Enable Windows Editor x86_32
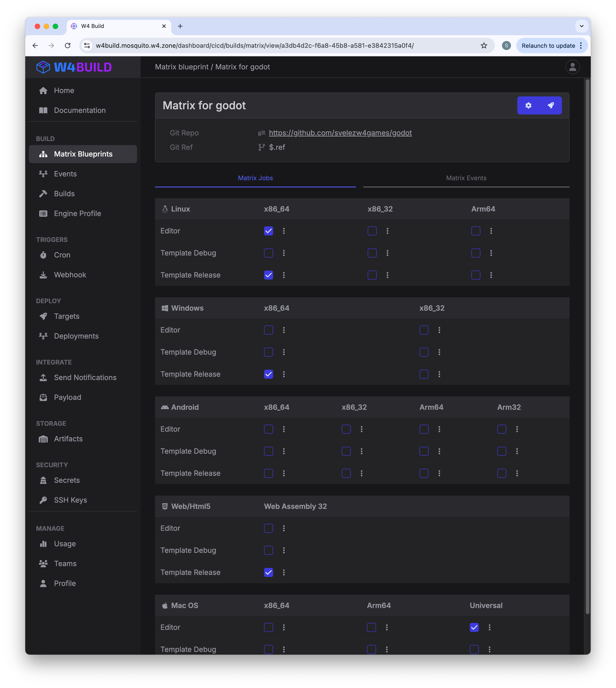The image size is (616, 688). 424,330
